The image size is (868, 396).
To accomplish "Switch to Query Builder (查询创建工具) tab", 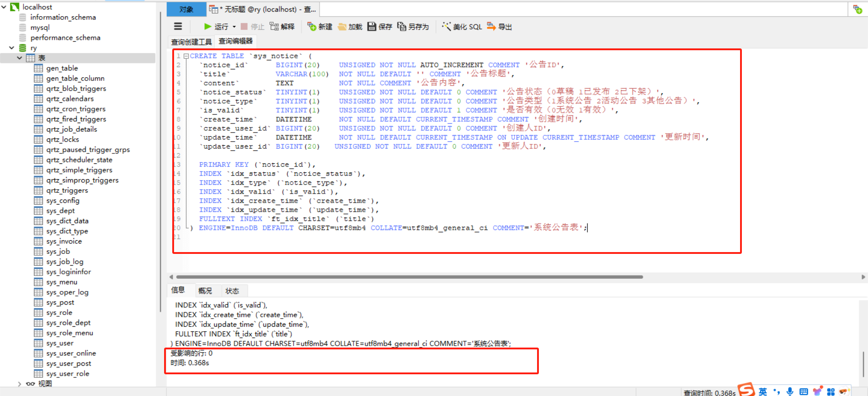I will (191, 42).
